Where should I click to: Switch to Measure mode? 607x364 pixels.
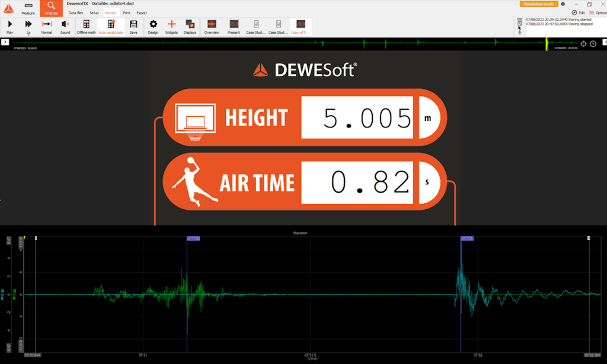click(x=28, y=8)
